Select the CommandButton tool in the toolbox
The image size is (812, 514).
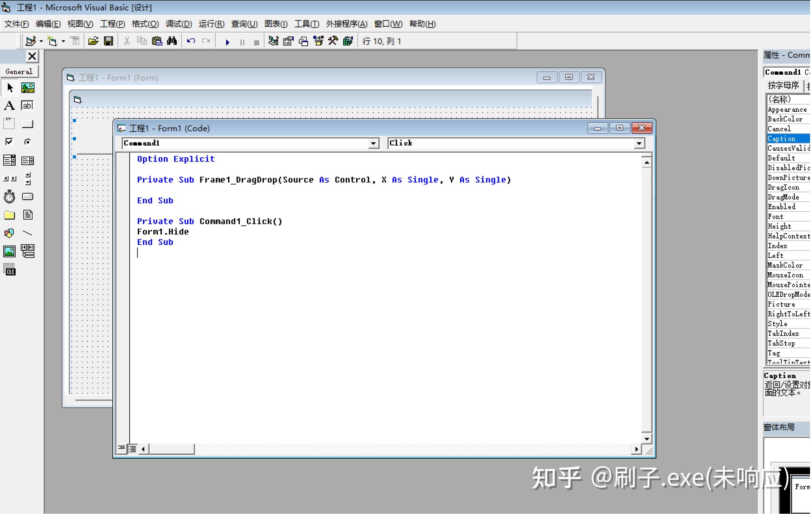(28, 124)
